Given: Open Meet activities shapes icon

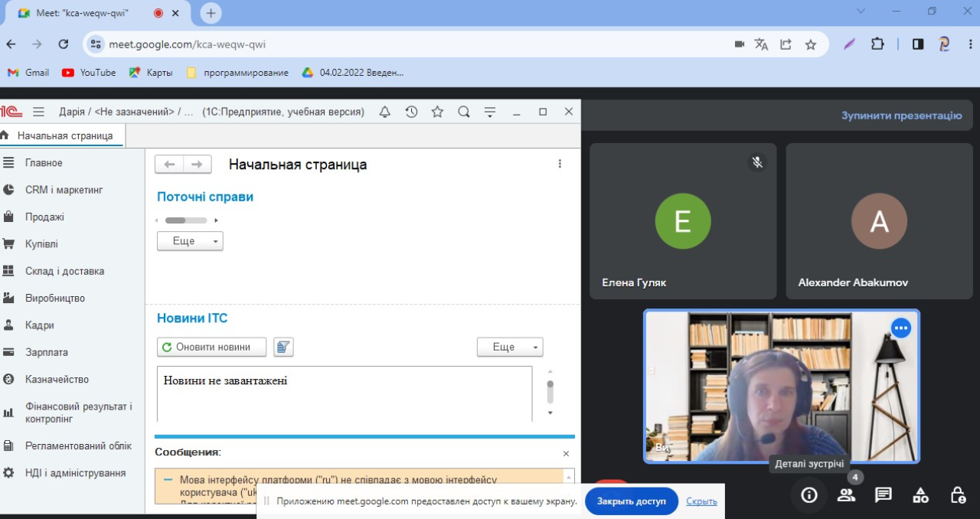Looking at the screenshot, I should (x=920, y=495).
